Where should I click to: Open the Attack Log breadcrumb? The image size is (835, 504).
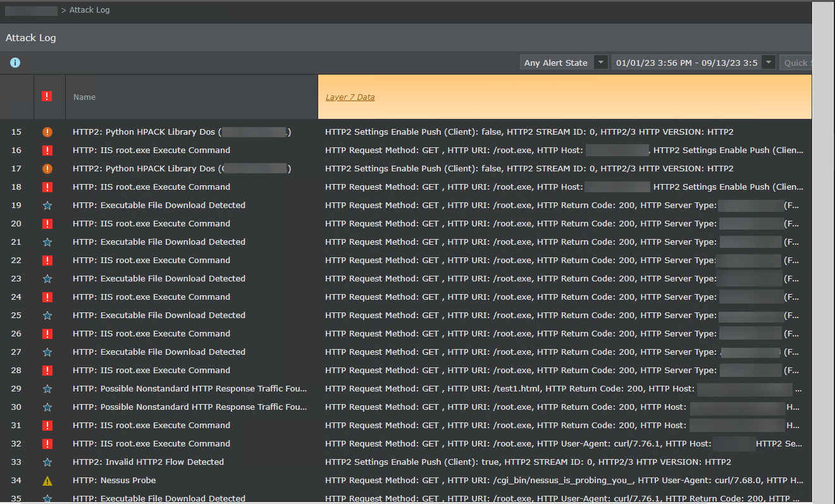click(x=89, y=10)
